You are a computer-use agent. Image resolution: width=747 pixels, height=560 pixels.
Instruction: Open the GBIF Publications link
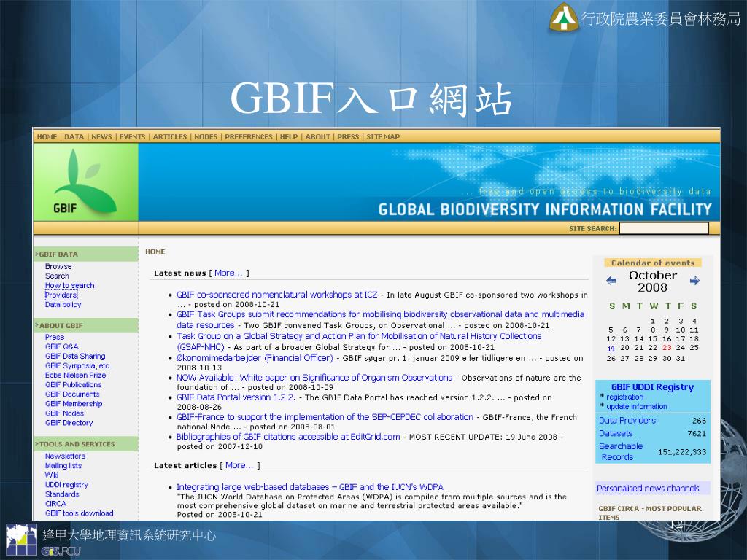coord(74,384)
